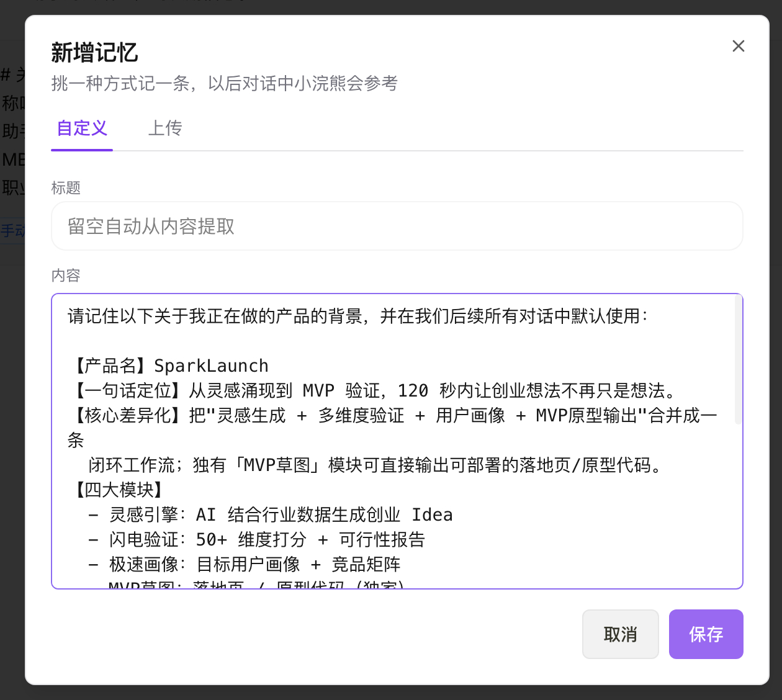Click the 内容 field label
Viewport: 782px width, 700px height.
point(66,275)
